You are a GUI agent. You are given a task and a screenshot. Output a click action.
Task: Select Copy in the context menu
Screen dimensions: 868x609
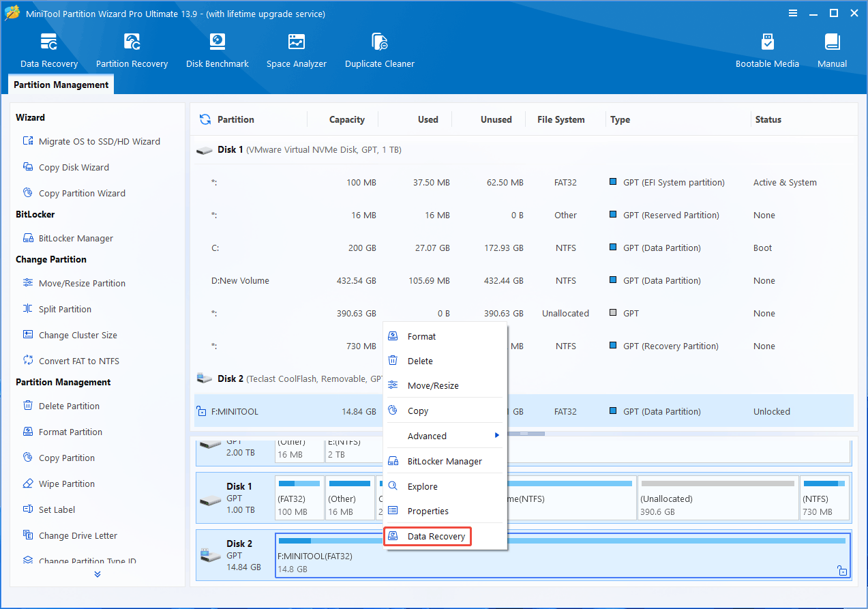point(445,411)
